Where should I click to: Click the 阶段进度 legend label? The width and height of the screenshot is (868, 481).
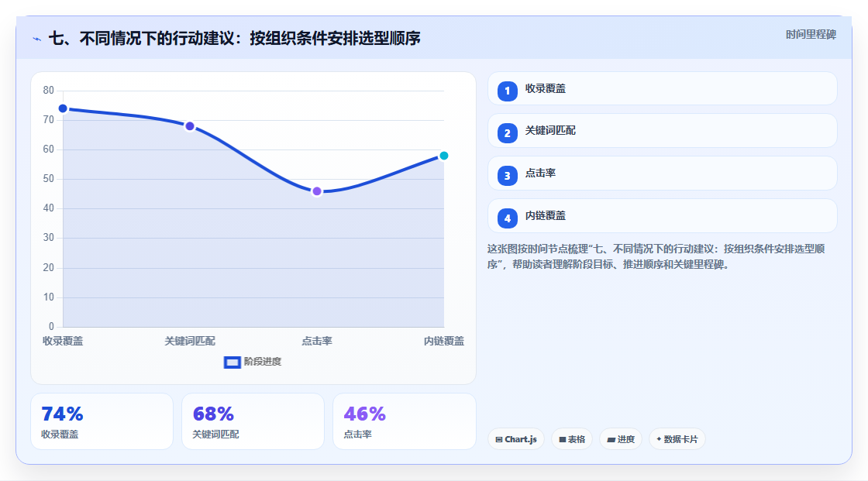click(x=263, y=362)
